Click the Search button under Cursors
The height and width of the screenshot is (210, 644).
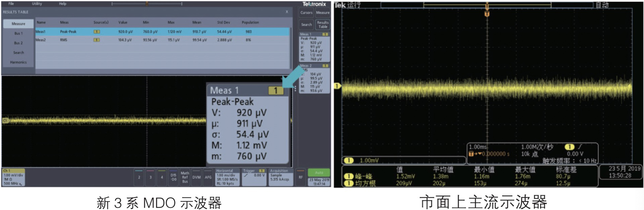[306, 25]
